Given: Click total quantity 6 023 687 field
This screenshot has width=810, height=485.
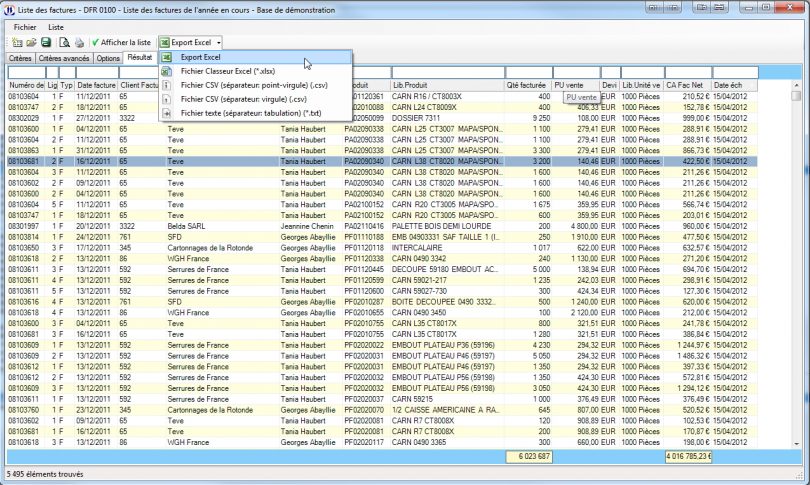Looking at the screenshot, I should coord(528,457).
